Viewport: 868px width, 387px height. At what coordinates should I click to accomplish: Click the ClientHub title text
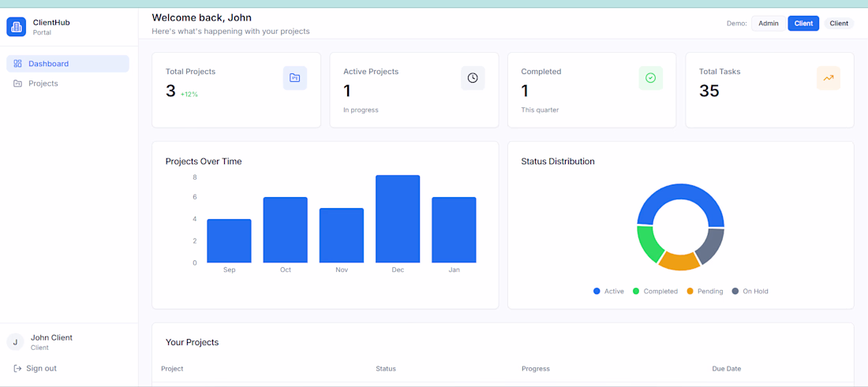pos(51,23)
